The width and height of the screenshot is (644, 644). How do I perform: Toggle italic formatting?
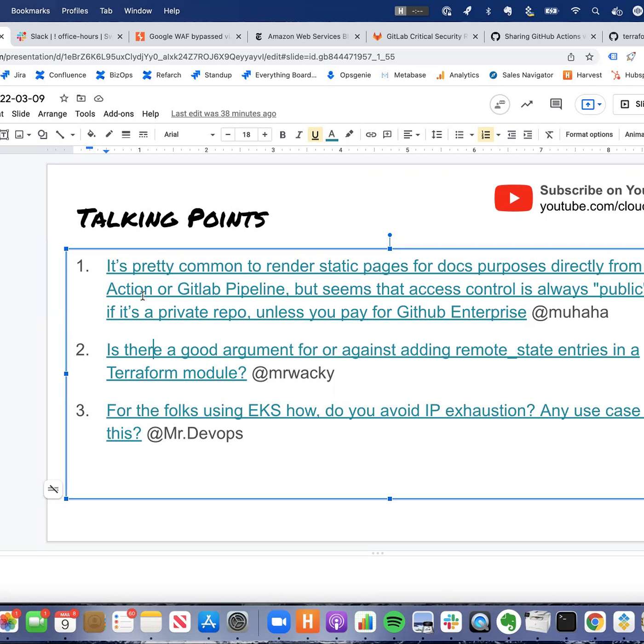299,135
